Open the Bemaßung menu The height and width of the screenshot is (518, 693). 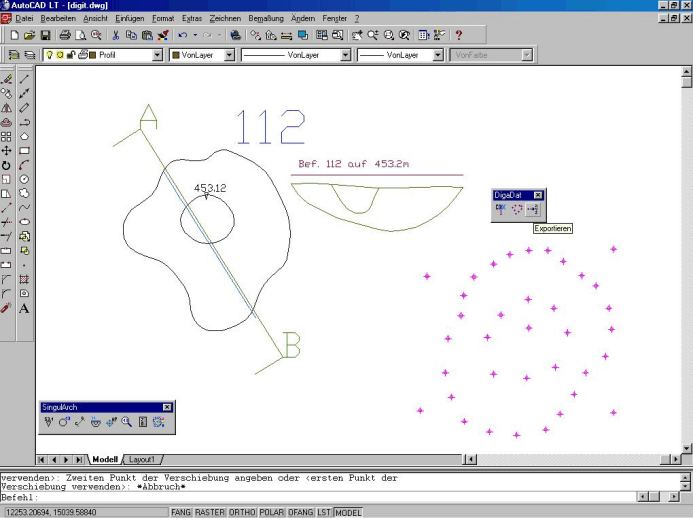coord(266,19)
